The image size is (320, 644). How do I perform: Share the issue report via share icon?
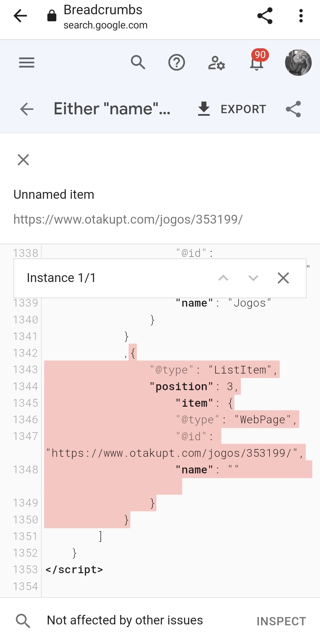click(x=293, y=109)
